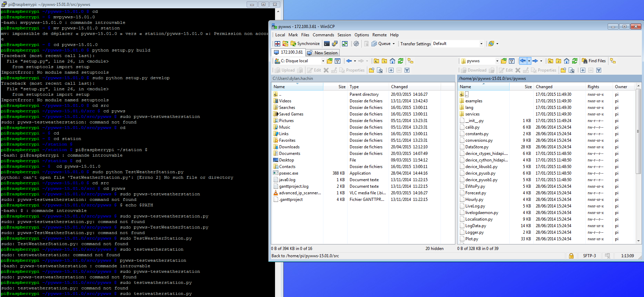
Task: Click the lock encryption icon in status bar
Action: (571, 256)
